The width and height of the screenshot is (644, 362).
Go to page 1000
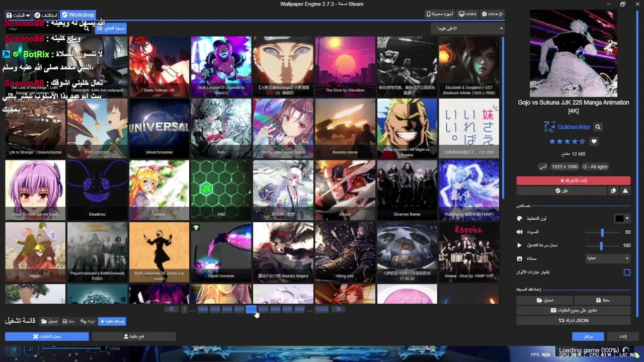coord(321,309)
